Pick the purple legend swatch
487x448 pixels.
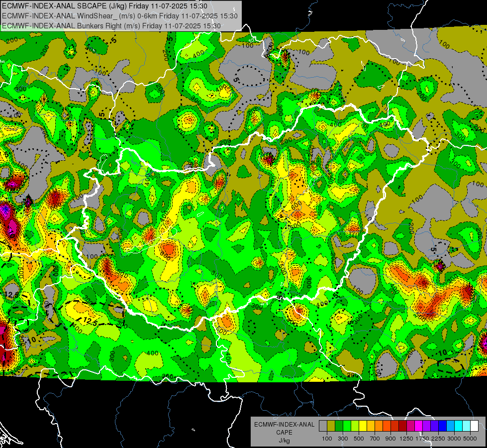coord(426,426)
